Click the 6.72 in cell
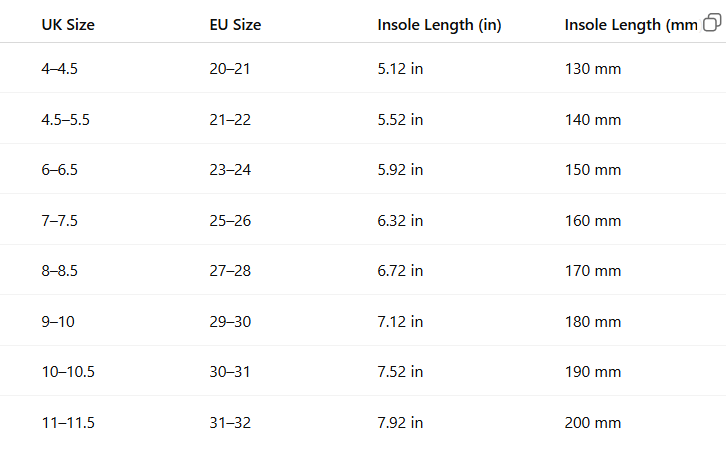The height and width of the screenshot is (470, 726). pos(400,270)
